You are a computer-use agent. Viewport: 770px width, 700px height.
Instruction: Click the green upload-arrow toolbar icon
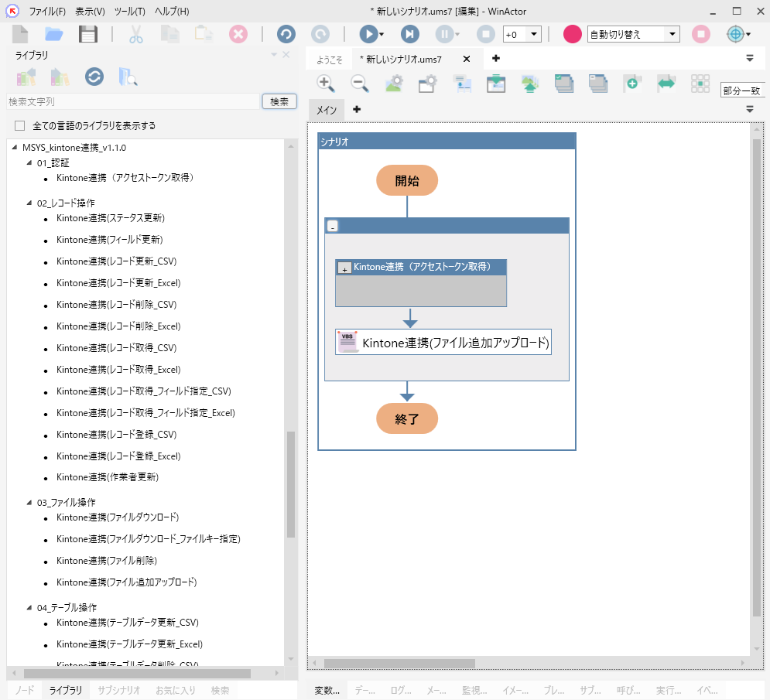tap(530, 84)
